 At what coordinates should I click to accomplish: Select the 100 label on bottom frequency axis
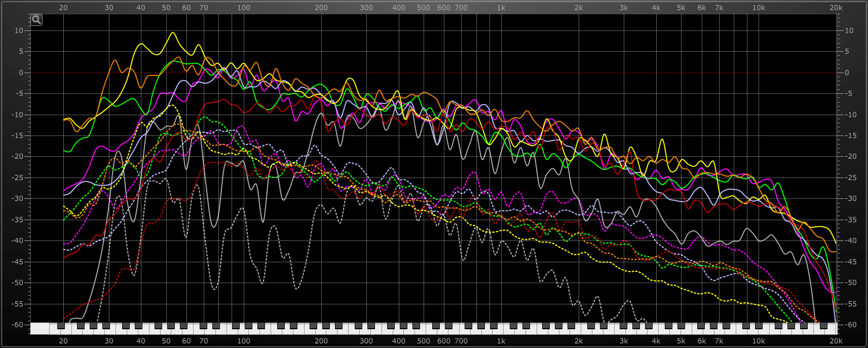coord(244,341)
